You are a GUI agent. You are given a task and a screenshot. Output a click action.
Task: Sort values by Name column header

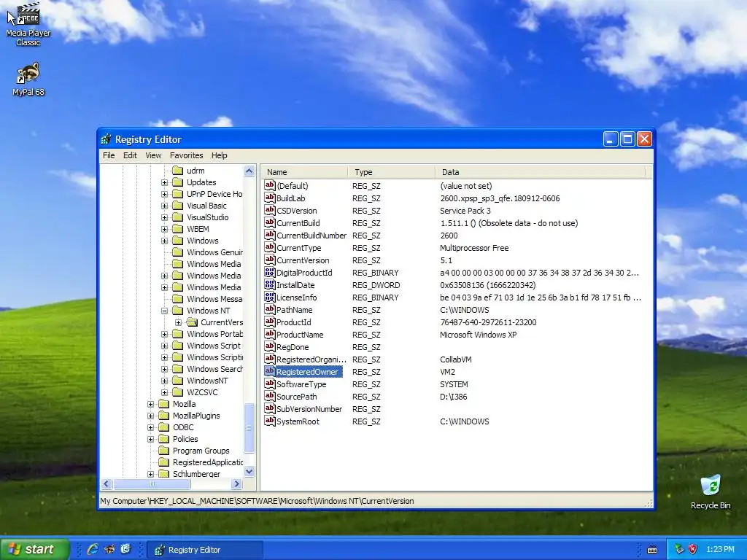304,172
